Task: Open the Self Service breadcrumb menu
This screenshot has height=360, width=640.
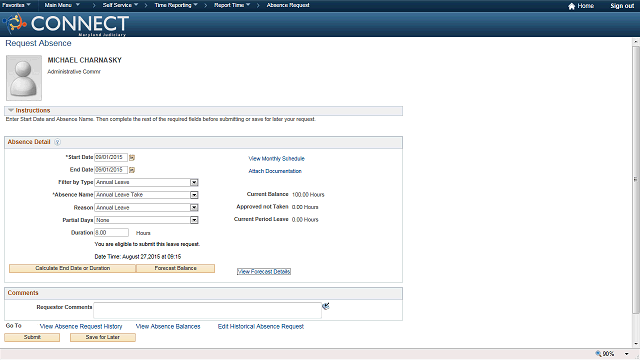Action: click(x=120, y=5)
